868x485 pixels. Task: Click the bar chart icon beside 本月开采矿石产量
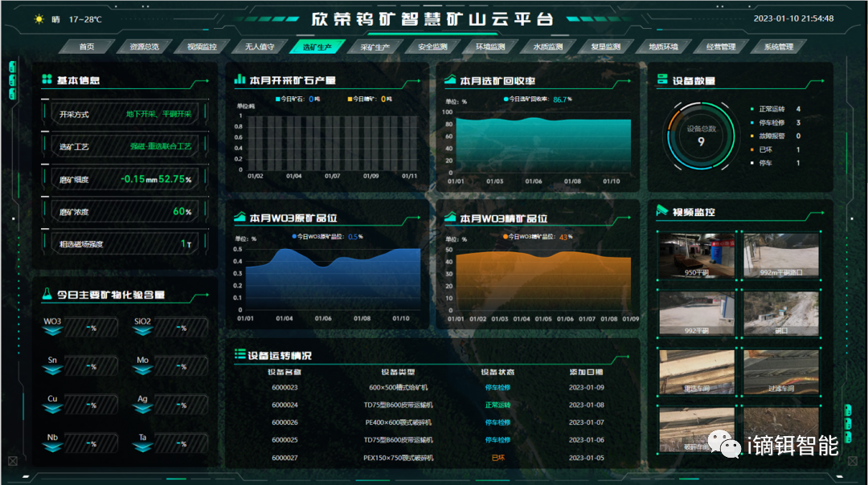(240, 79)
